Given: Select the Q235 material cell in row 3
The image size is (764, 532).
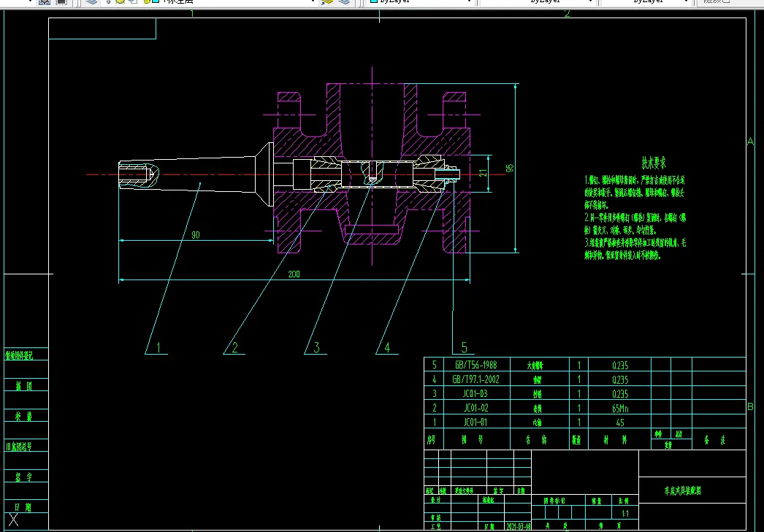Looking at the screenshot, I should point(620,394).
